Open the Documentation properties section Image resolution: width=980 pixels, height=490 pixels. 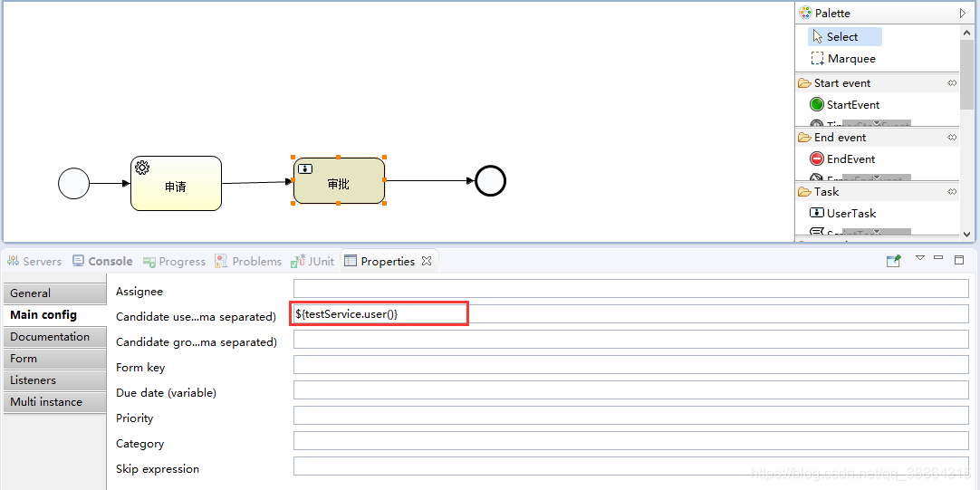(x=55, y=337)
